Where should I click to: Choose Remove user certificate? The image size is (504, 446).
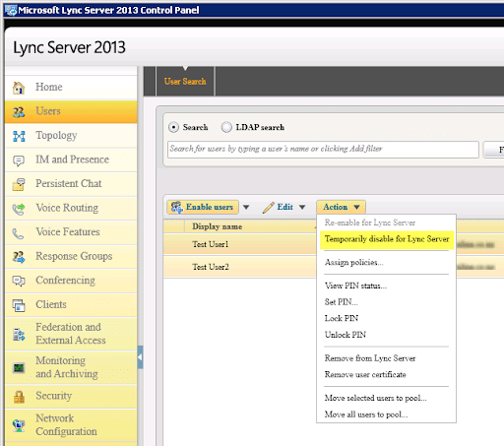coord(365,375)
